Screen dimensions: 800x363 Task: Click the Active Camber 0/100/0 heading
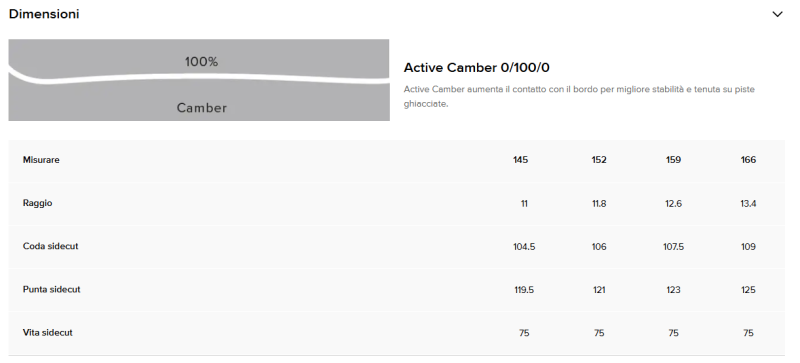[477, 67]
